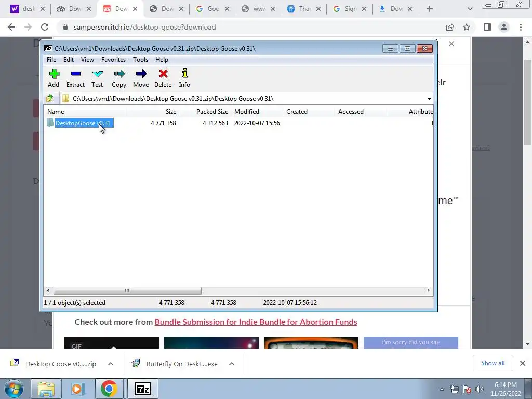Image resolution: width=532 pixels, height=399 pixels.
Task: Run the Test archive tool
Action: click(97, 78)
